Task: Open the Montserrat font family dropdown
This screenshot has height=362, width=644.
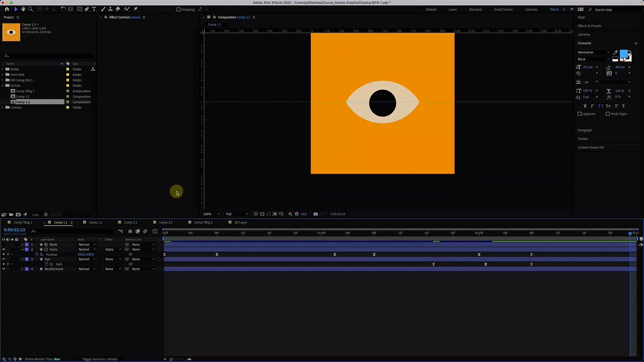Action: (593, 52)
